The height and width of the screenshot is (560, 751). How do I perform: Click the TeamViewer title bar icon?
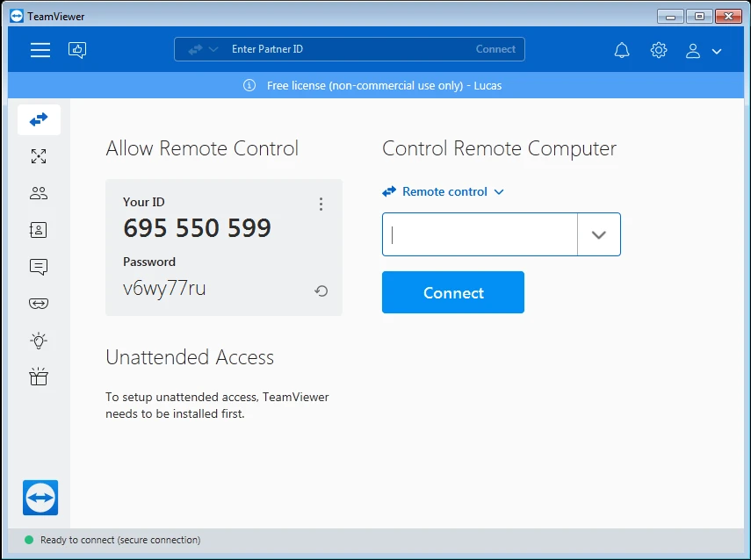click(17, 17)
